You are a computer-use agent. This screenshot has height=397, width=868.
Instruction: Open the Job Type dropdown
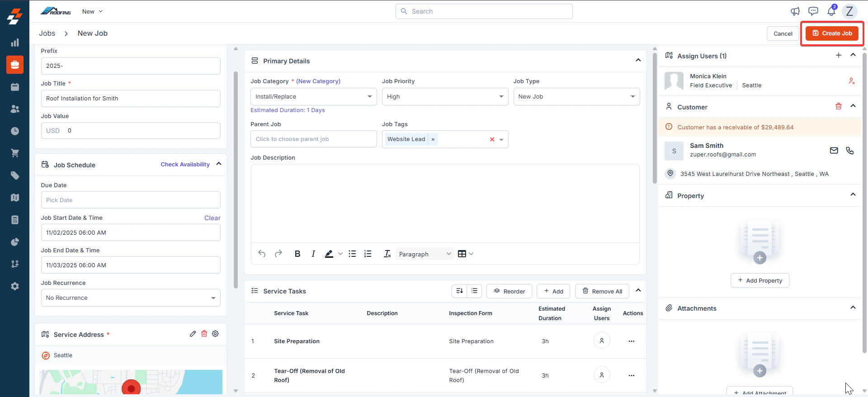tap(576, 96)
